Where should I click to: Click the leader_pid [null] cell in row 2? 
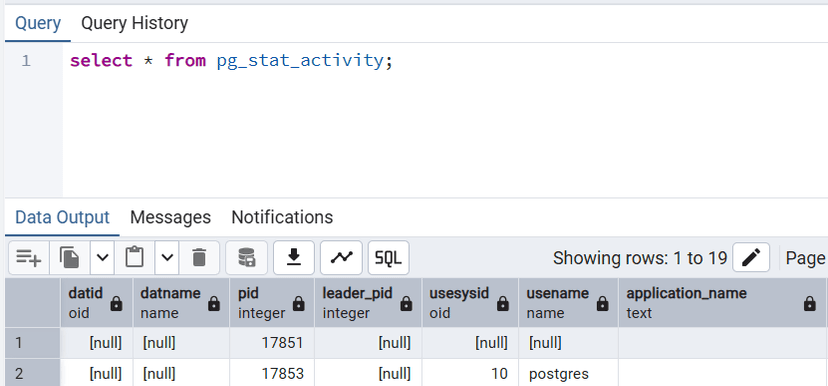368,374
